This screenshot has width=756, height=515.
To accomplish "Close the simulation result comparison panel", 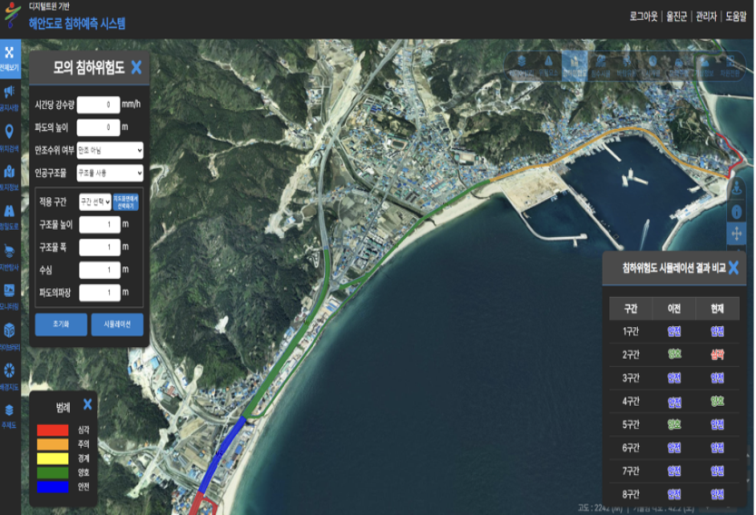I will click(x=733, y=268).
